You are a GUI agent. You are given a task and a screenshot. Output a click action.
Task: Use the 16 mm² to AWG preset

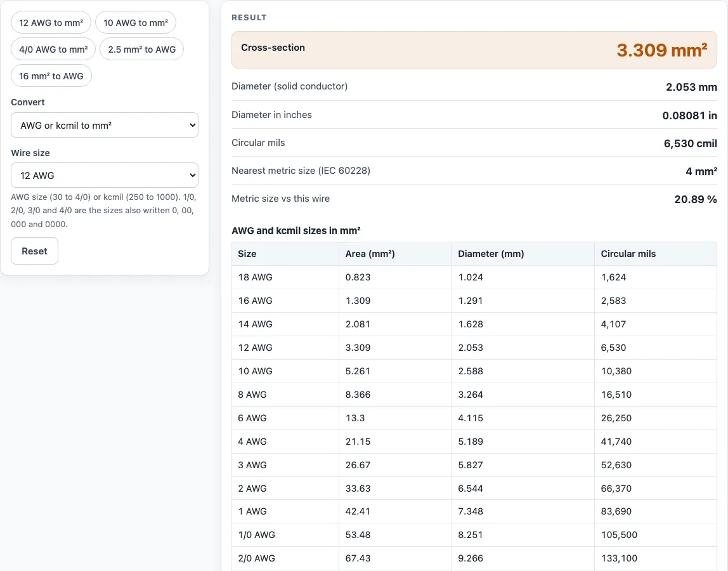coord(51,75)
